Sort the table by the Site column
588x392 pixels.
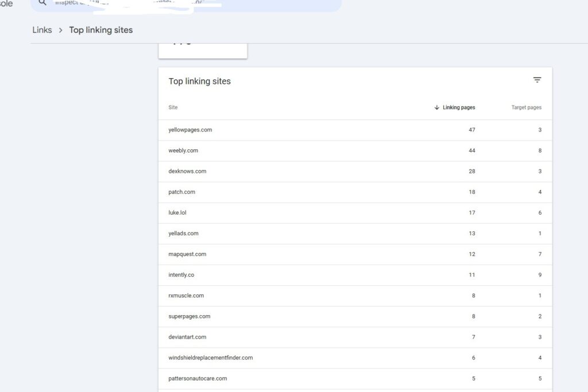click(173, 107)
